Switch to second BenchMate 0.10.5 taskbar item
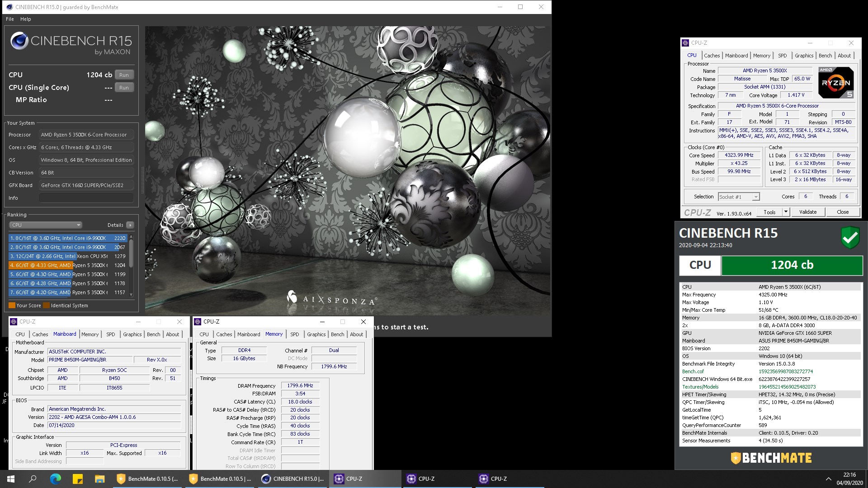The width and height of the screenshot is (868, 488). click(x=220, y=479)
